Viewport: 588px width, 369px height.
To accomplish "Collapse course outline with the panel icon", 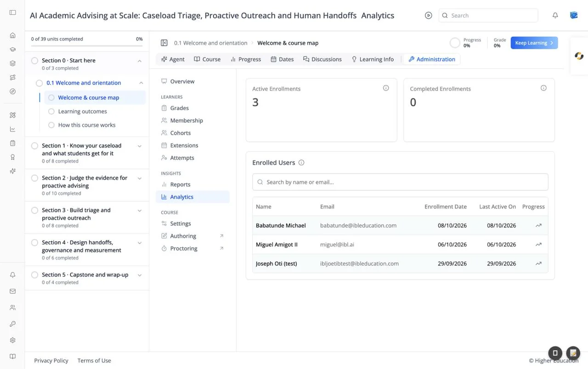I will pyautogui.click(x=164, y=43).
